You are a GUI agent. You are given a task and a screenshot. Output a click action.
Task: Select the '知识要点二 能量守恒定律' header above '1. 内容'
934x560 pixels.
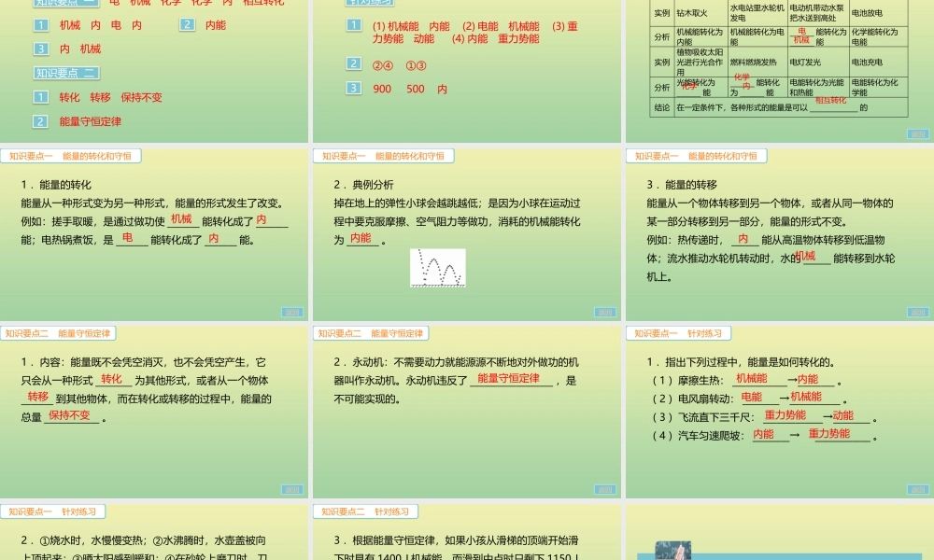pos(58,333)
